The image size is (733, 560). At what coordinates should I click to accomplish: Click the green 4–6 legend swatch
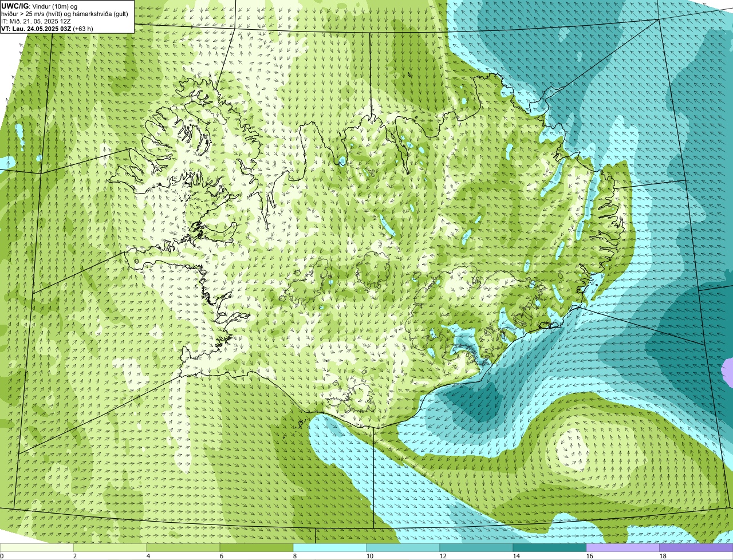click(183, 548)
